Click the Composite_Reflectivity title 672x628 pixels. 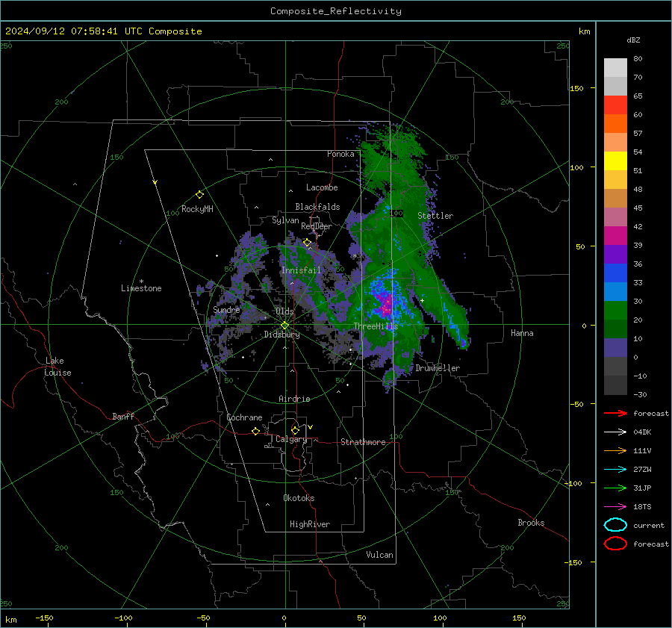click(x=336, y=11)
